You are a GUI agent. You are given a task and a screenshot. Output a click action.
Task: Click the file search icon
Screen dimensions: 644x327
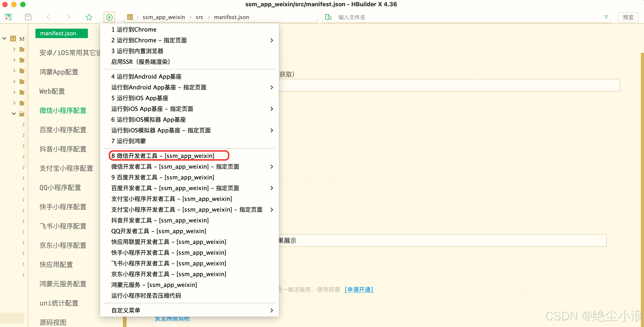tap(329, 17)
